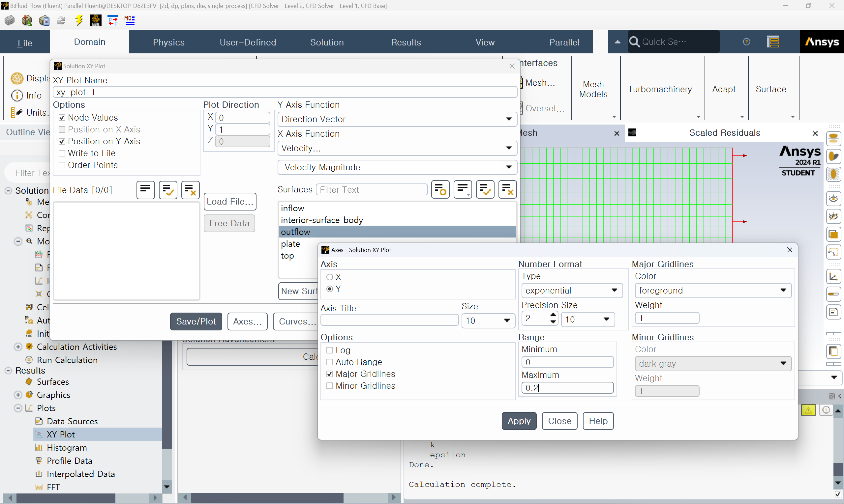This screenshot has width=844, height=504.
Task: Expand Calculation Activities tree node
Action: pyautogui.click(x=18, y=347)
